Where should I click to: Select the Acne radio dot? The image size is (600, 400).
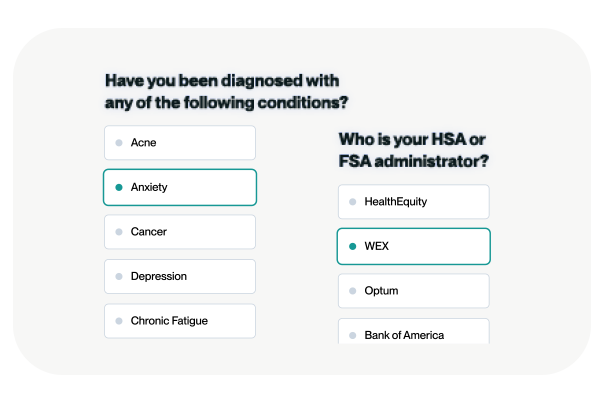pyautogui.click(x=119, y=143)
